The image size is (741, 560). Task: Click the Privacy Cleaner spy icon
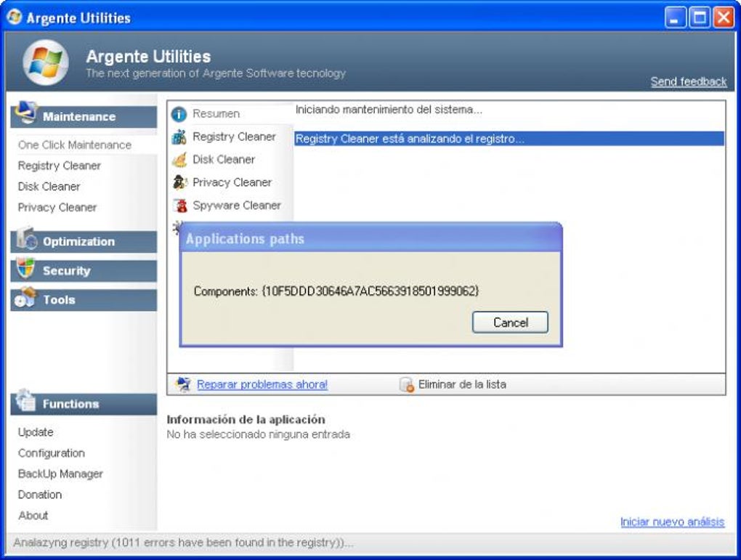(179, 182)
